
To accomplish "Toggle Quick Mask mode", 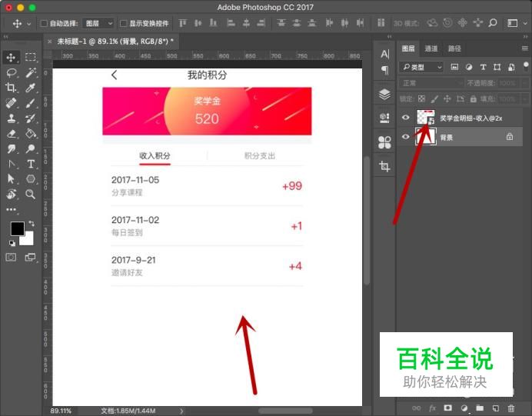I will click(x=11, y=257).
